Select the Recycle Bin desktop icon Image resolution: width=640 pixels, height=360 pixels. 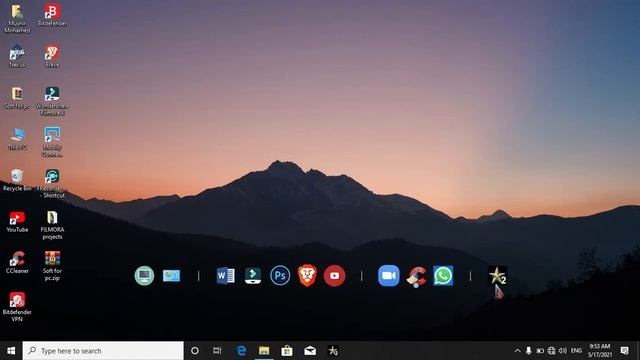coord(17,180)
